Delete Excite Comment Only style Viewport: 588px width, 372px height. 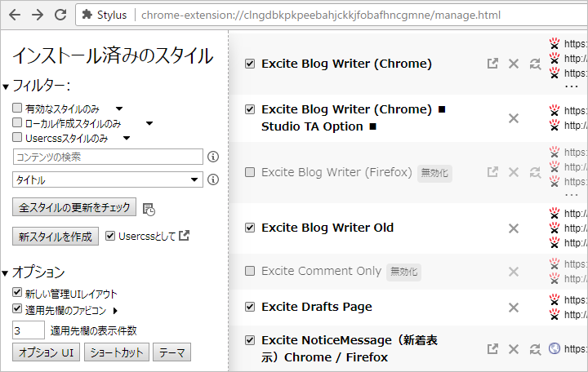(x=514, y=271)
